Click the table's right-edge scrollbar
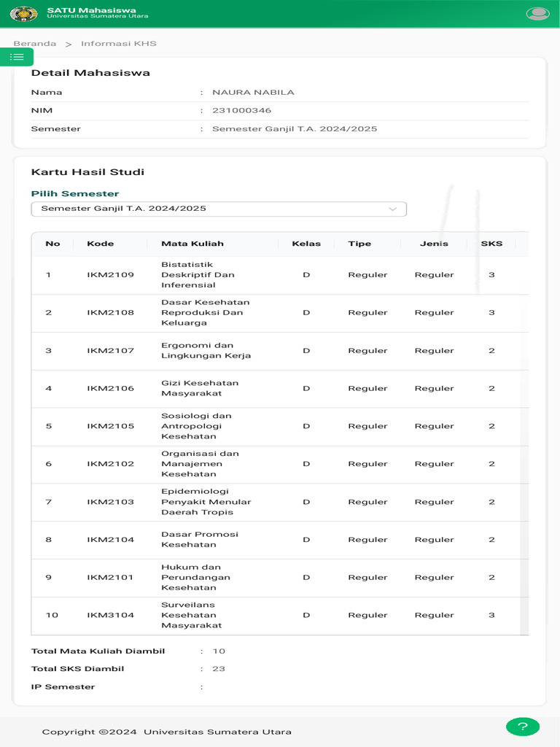 point(523,438)
